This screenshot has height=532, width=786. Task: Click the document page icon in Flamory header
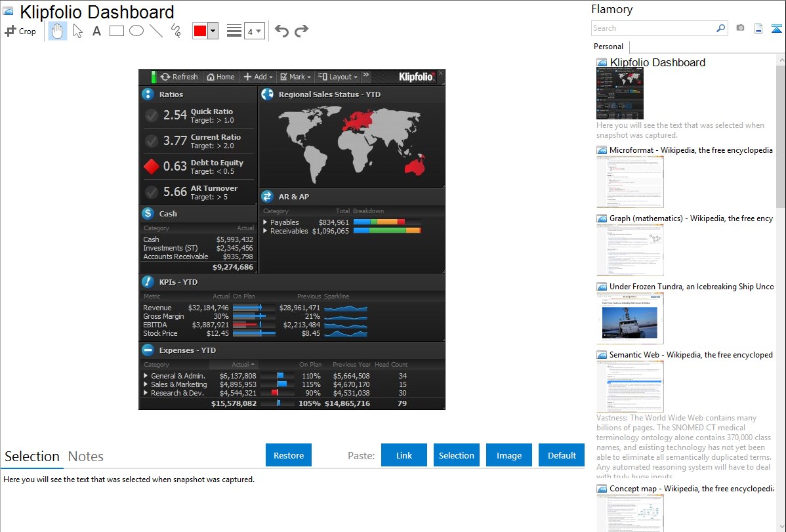click(758, 28)
